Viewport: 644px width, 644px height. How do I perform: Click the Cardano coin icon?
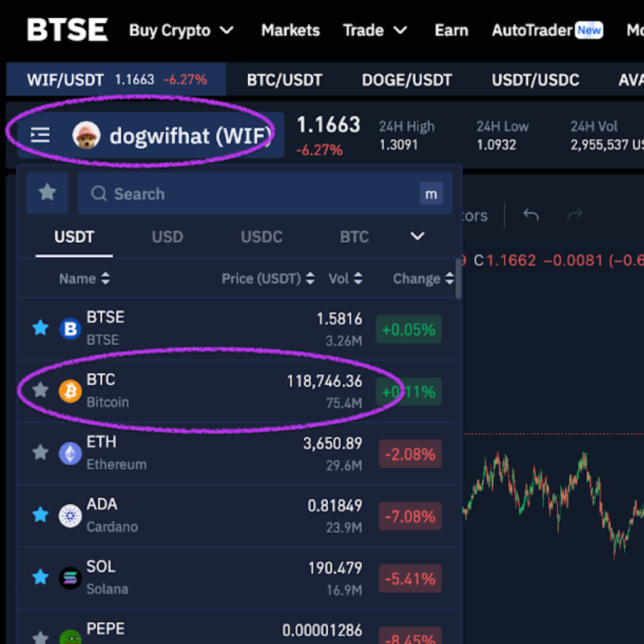pyautogui.click(x=70, y=516)
